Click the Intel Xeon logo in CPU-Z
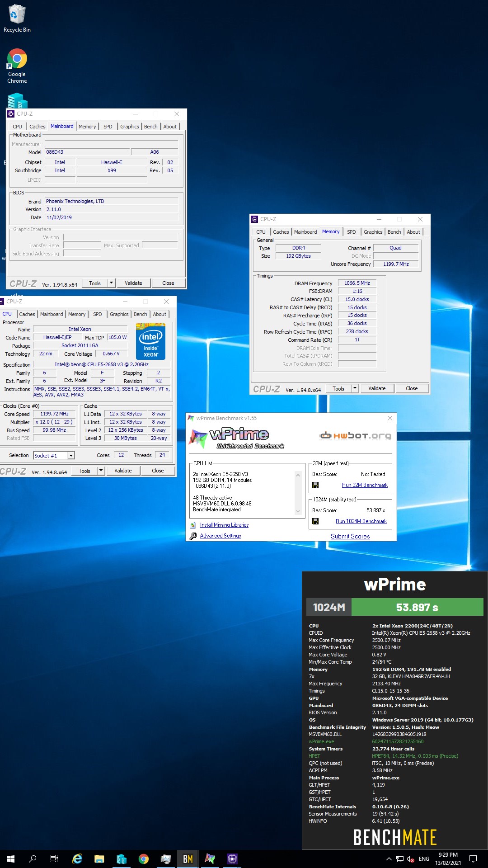Viewport: 488px width, 868px height. pos(150,342)
